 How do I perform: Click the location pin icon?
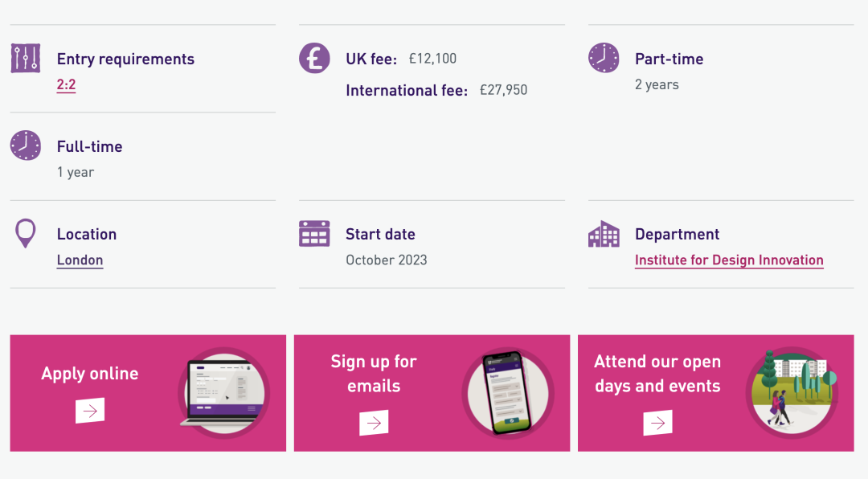click(x=26, y=233)
